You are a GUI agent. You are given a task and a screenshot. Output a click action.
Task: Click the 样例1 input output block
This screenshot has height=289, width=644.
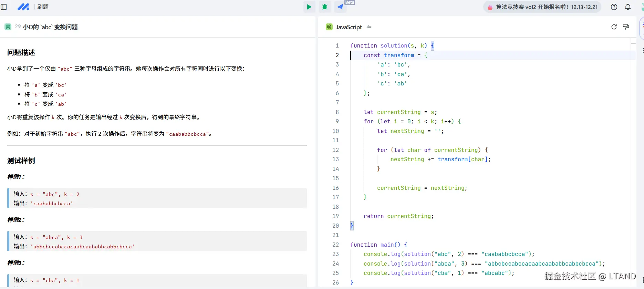tap(157, 198)
